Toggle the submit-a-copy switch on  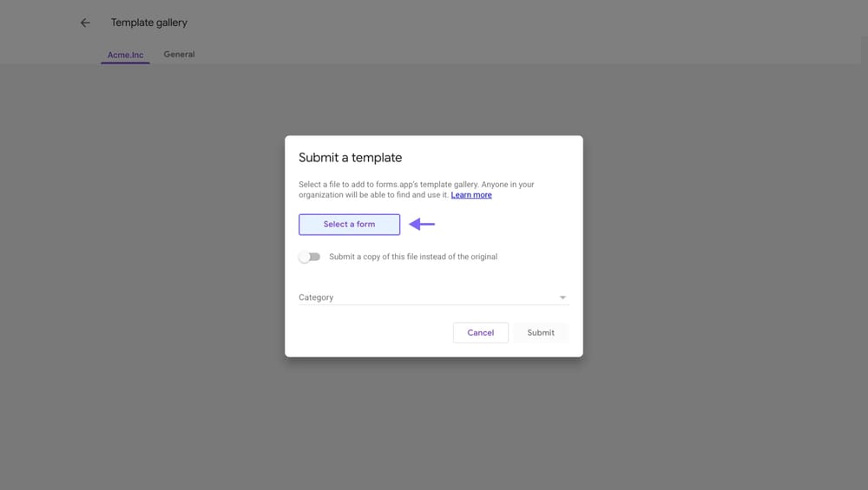(x=310, y=257)
